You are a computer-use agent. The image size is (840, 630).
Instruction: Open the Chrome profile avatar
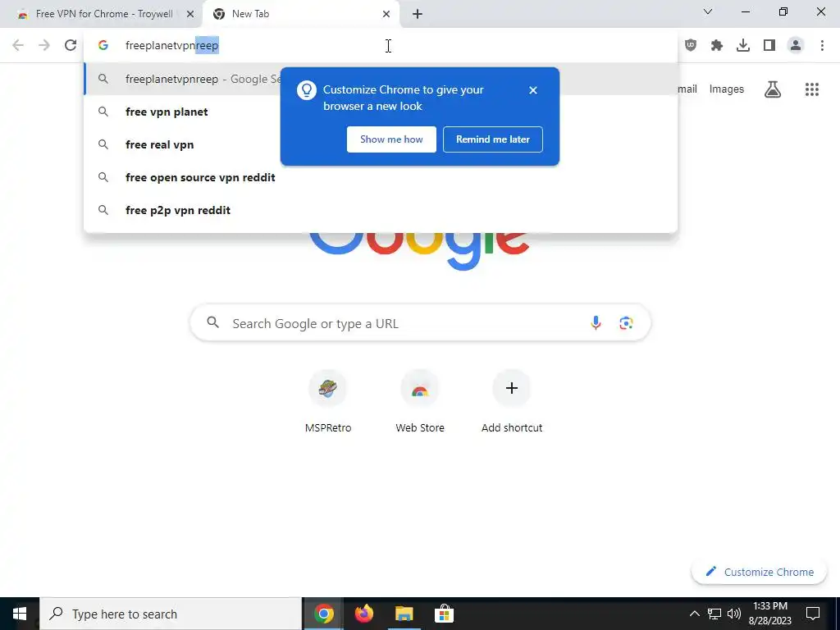pos(796,46)
